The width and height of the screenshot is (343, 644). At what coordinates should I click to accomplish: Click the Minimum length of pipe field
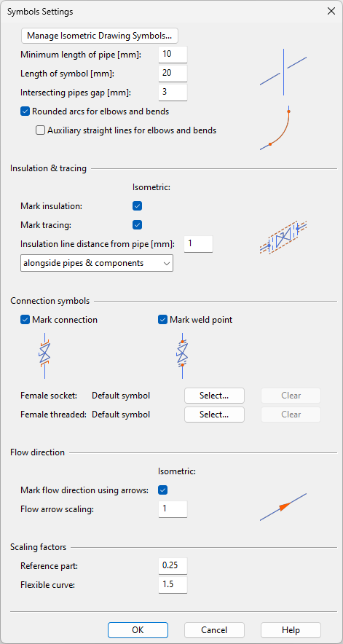pyautogui.click(x=173, y=55)
